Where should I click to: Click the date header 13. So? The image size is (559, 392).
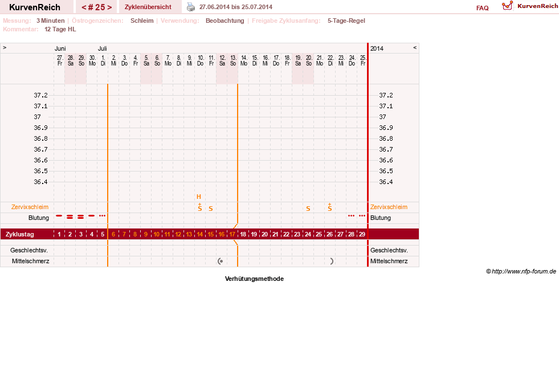233,60
